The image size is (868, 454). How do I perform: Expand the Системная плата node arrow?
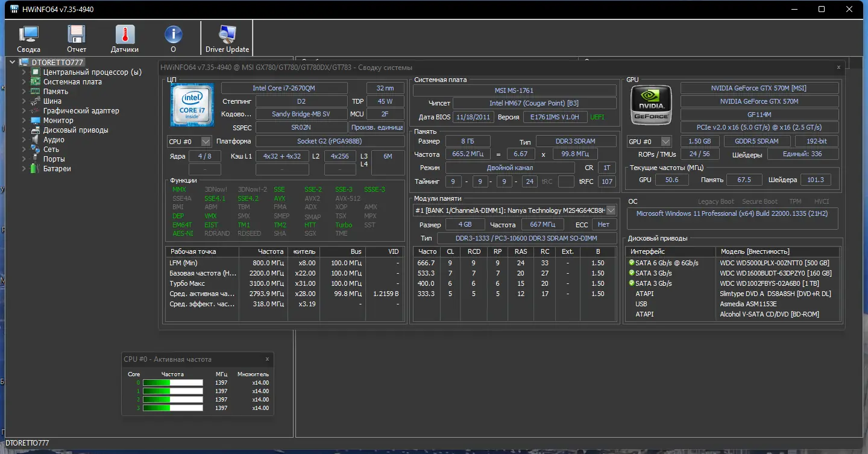pyautogui.click(x=24, y=81)
